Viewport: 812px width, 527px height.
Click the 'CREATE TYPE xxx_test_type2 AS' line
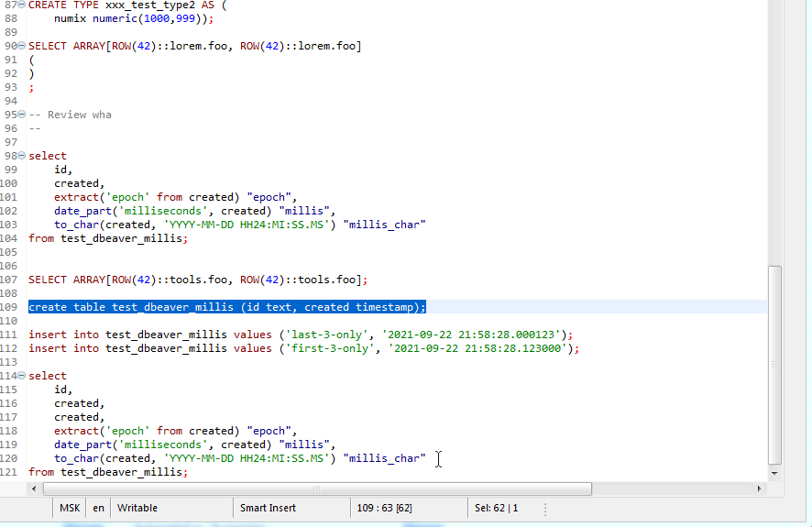click(127, 5)
